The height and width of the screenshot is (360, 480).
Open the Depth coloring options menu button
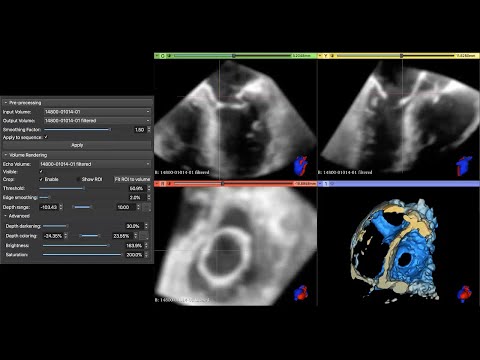[144, 236]
